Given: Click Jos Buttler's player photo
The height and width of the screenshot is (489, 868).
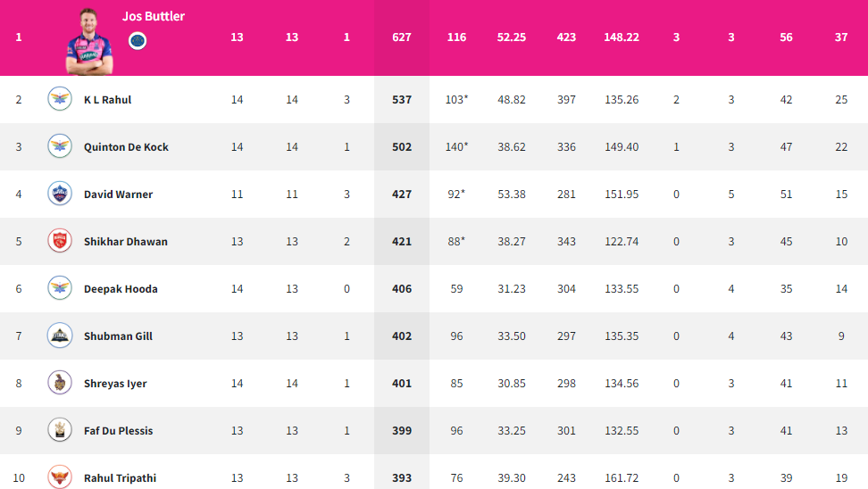Looking at the screenshot, I should tap(89, 42).
